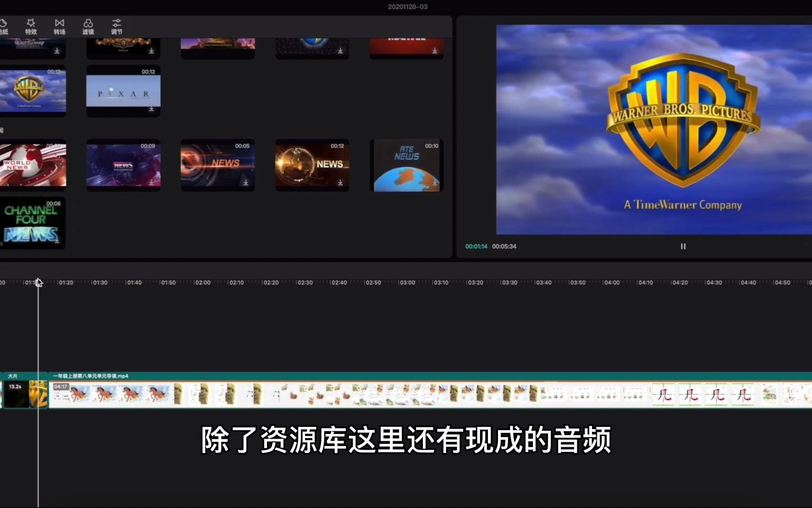
Task: Click the 特效 star icon
Action: 31,23
